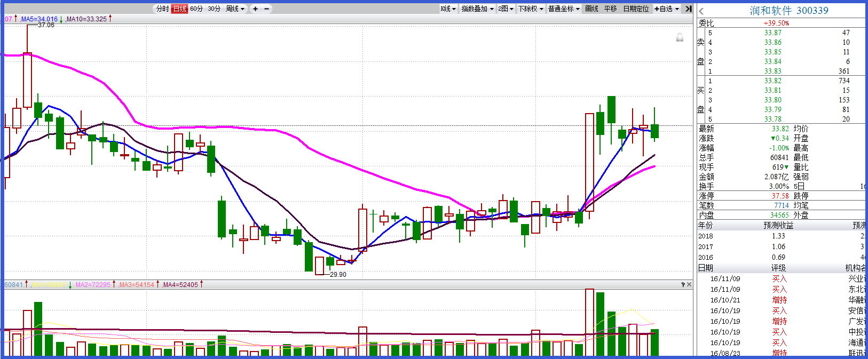The image size is (868, 359).
Task: Switch to the 30分 chart period
Action: pyautogui.click(x=214, y=9)
